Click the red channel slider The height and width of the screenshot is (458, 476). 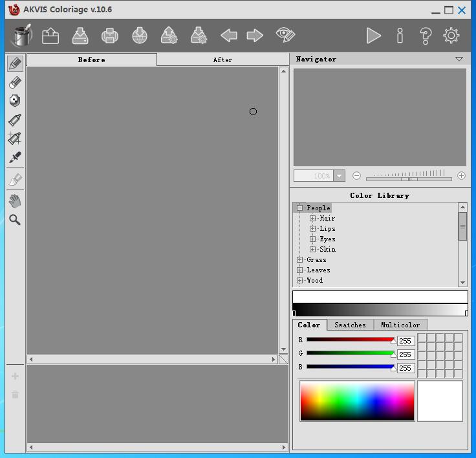350,340
